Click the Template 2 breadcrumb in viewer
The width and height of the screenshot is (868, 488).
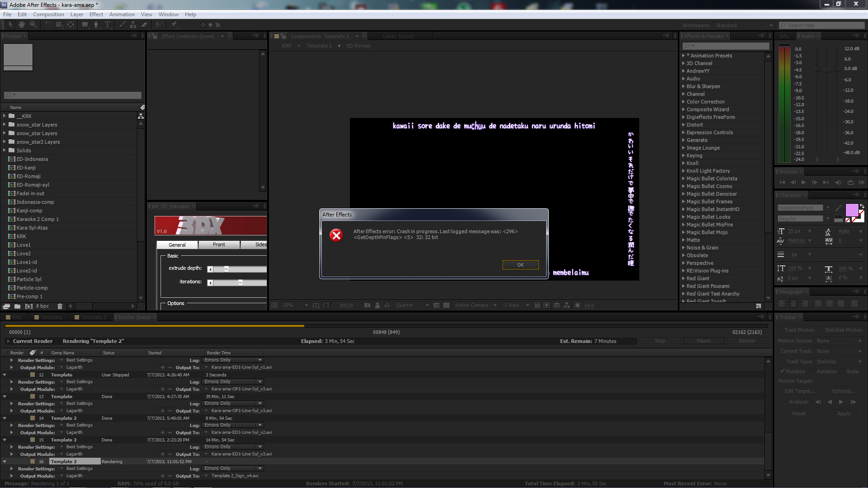(x=319, y=46)
